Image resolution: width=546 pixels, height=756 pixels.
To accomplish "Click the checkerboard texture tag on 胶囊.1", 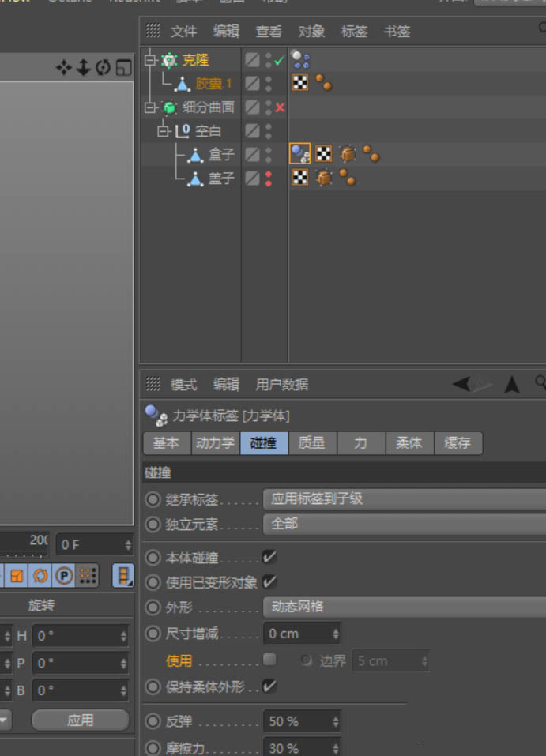I will point(300,83).
